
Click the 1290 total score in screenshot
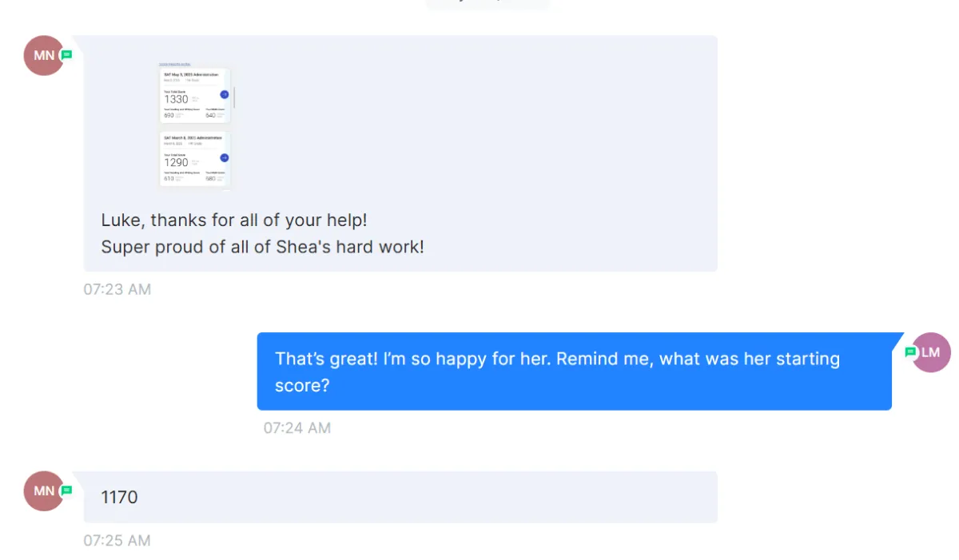pyautogui.click(x=176, y=162)
